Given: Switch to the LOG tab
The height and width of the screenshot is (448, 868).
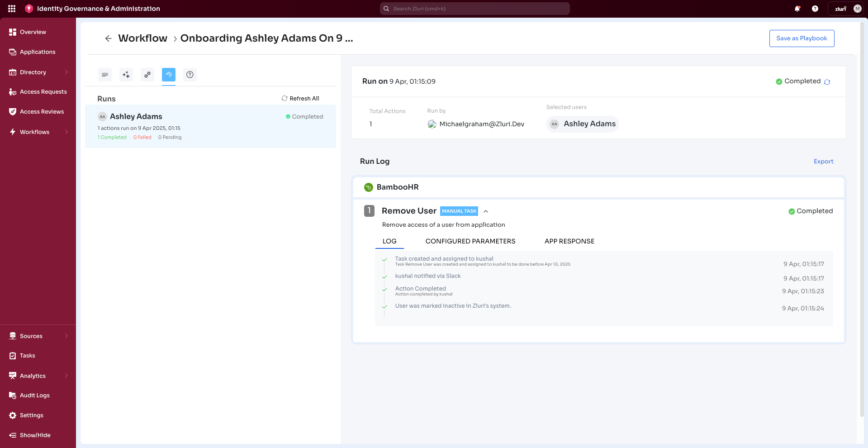Looking at the screenshot, I should (389, 241).
